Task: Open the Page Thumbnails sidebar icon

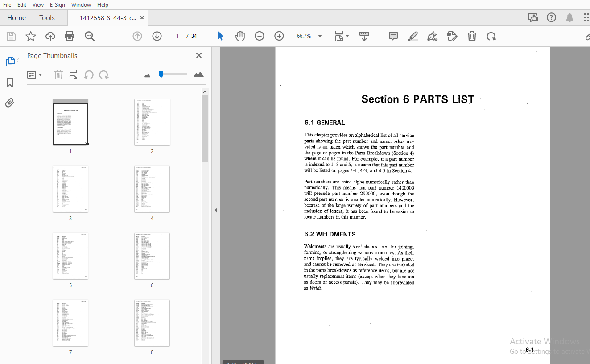Action: [10, 62]
